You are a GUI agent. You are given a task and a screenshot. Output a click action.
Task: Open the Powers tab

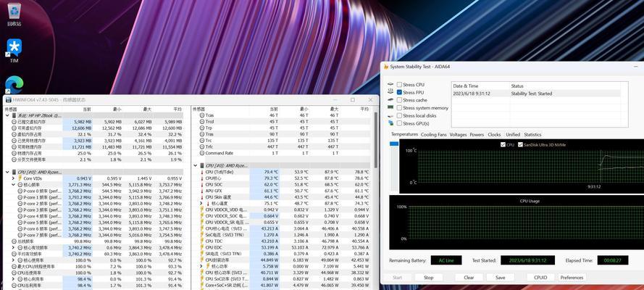[477, 134]
